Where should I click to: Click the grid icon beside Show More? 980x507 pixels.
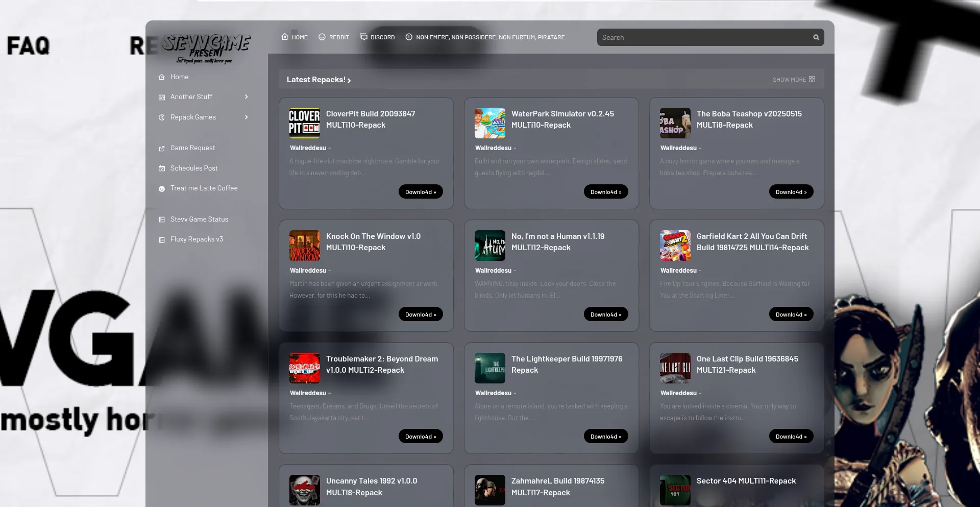(x=812, y=80)
